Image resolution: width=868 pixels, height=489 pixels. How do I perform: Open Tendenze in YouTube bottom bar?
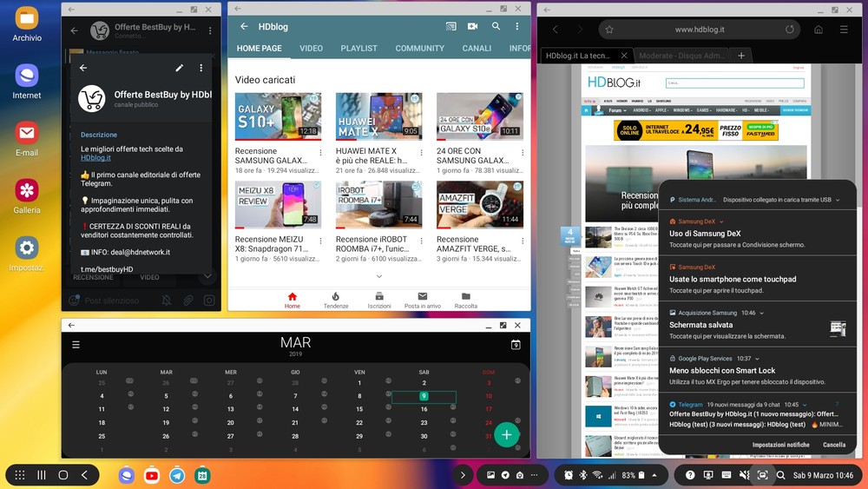335,301
